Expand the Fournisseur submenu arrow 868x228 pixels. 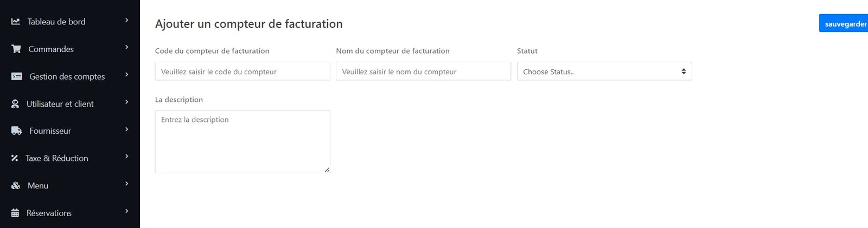point(127,129)
